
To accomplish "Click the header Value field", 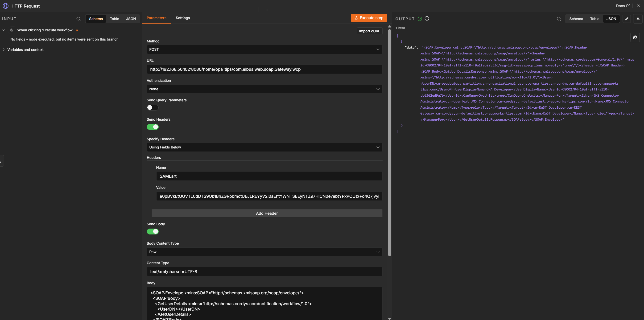I will (x=269, y=196).
